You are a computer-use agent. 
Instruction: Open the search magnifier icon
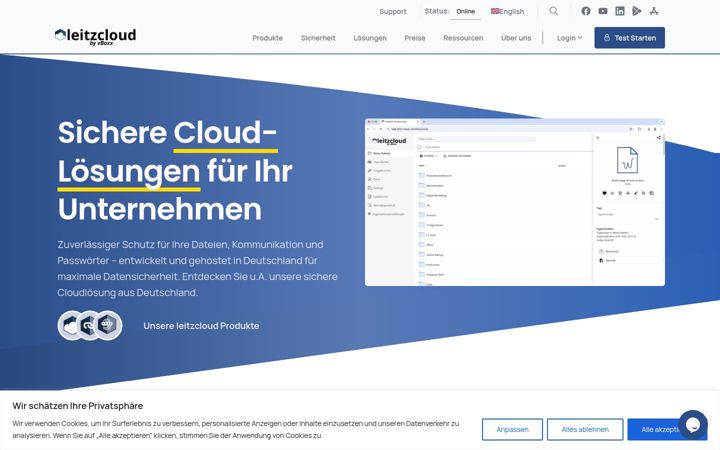pyautogui.click(x=554, y=11)
